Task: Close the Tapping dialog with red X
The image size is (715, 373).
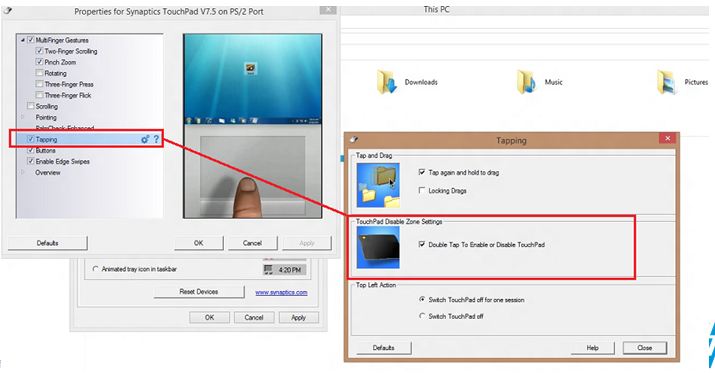Action: [668, 139]
